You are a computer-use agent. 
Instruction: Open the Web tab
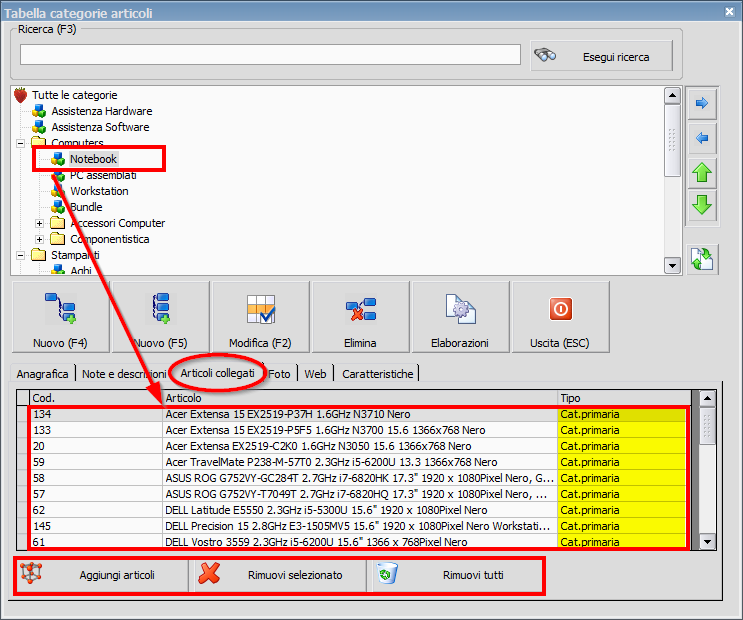coord(315,374)
